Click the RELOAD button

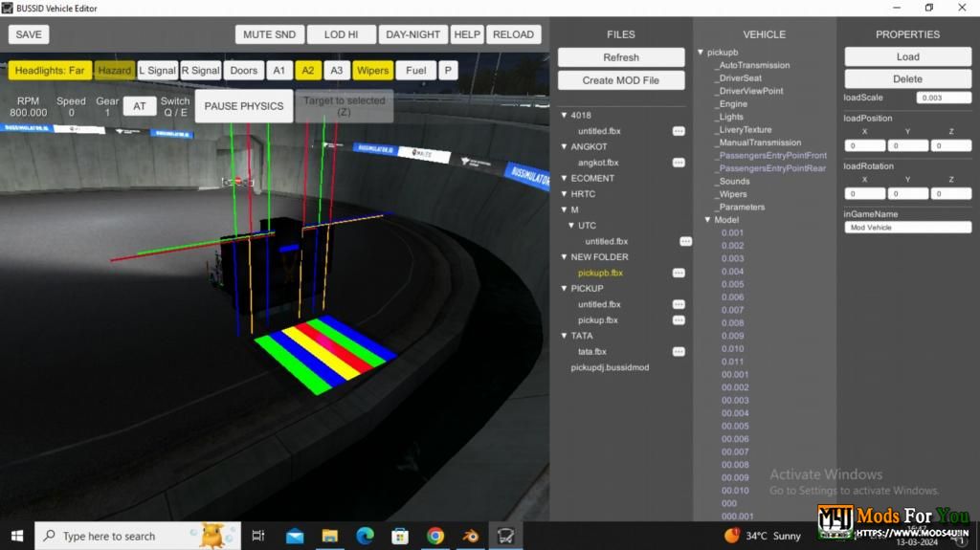513,34
